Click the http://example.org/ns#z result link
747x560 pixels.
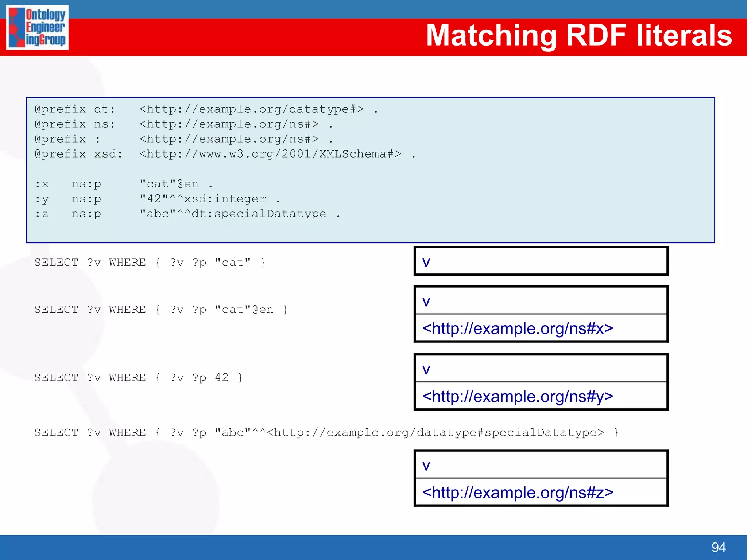[x=517, y=493]
